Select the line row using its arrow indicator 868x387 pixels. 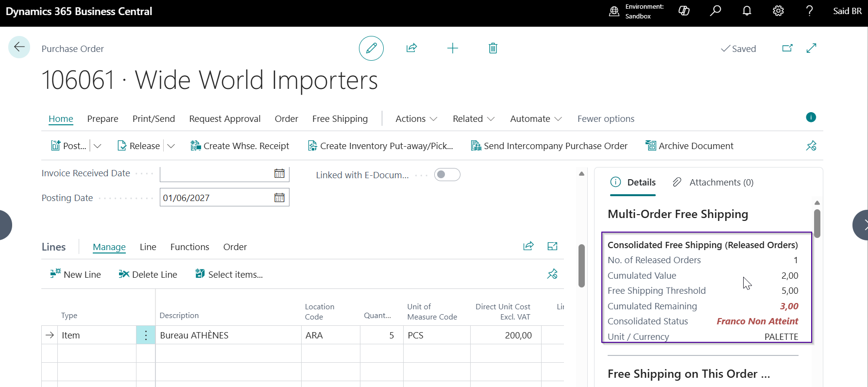50,335
